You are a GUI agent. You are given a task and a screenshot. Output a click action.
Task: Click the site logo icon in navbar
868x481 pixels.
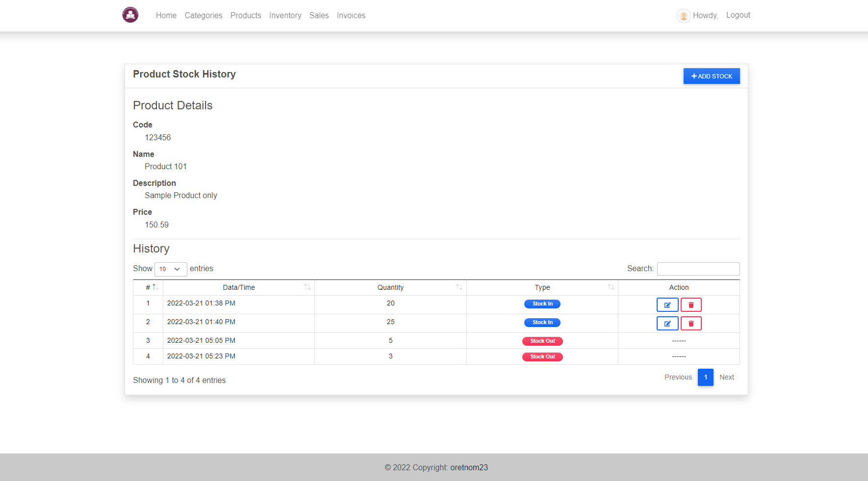(130, 15)
